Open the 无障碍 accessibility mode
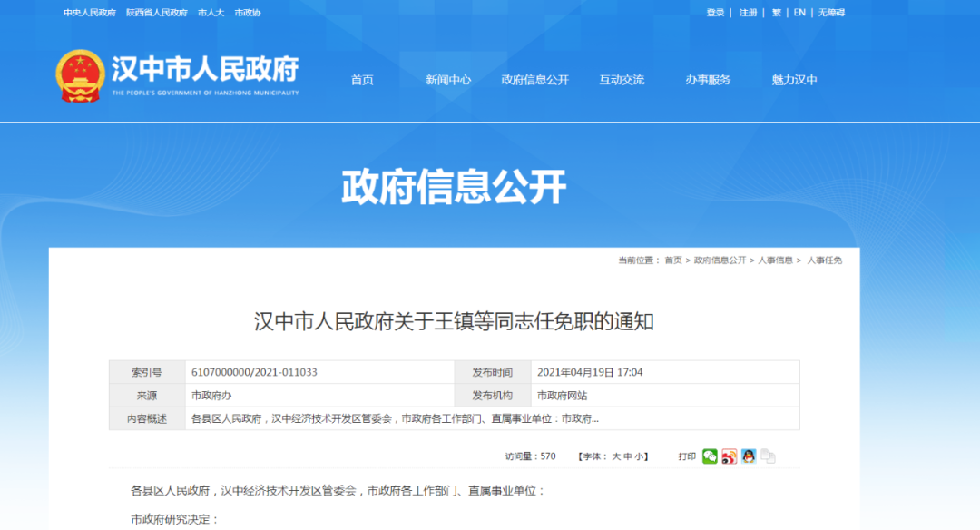Screen dimensions: 980x530 coord(831,13)
